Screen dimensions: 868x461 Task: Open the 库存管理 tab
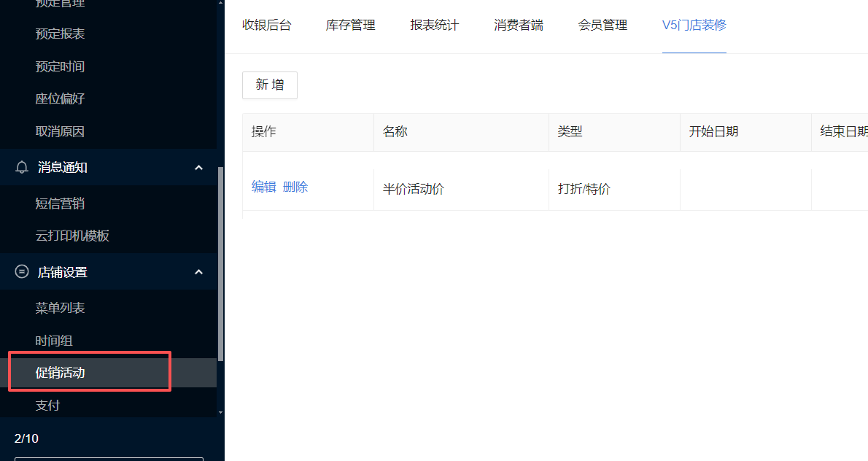(350, 26)
